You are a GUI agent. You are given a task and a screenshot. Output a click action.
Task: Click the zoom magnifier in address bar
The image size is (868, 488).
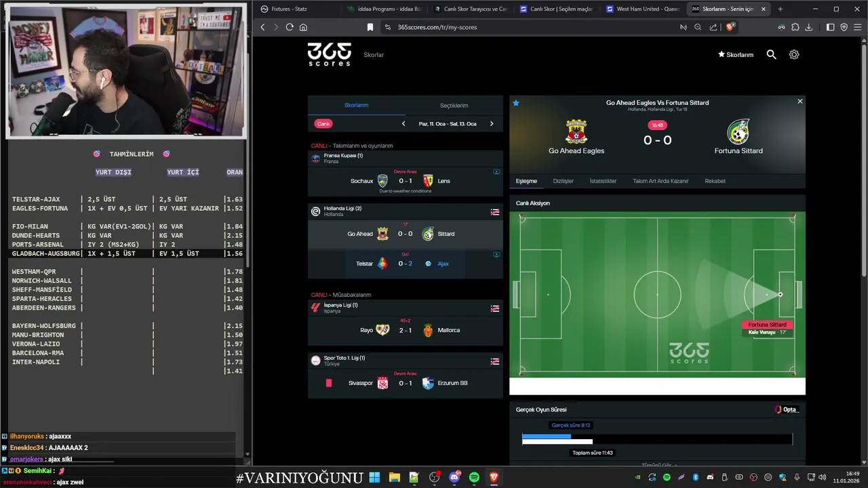tap(698, 27)
